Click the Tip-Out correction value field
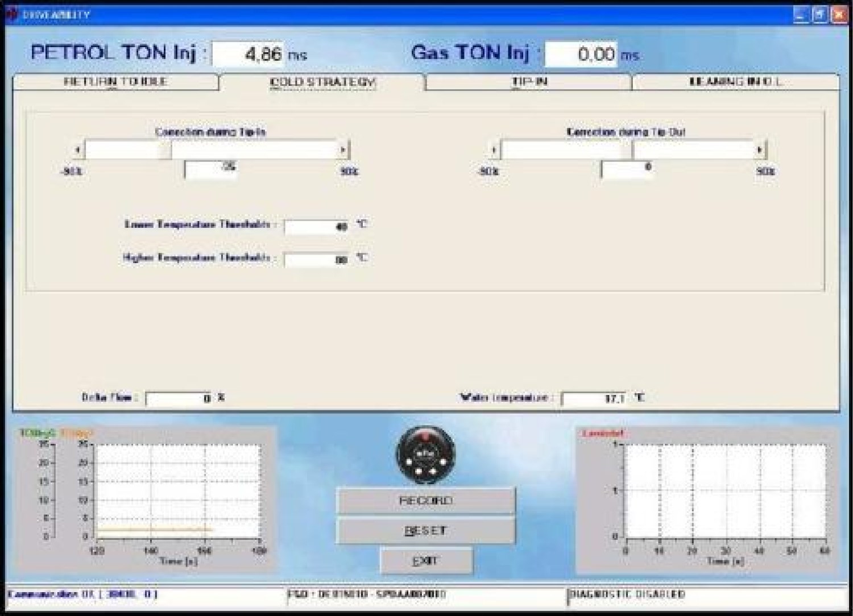This screenshot has height=616, width=853. point(627,169)
